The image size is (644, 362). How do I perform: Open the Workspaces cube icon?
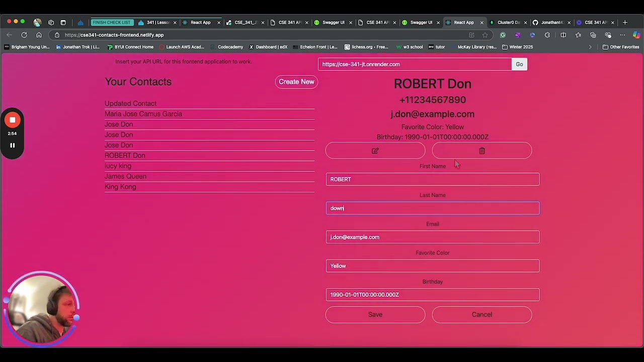[x=51, y=22]
